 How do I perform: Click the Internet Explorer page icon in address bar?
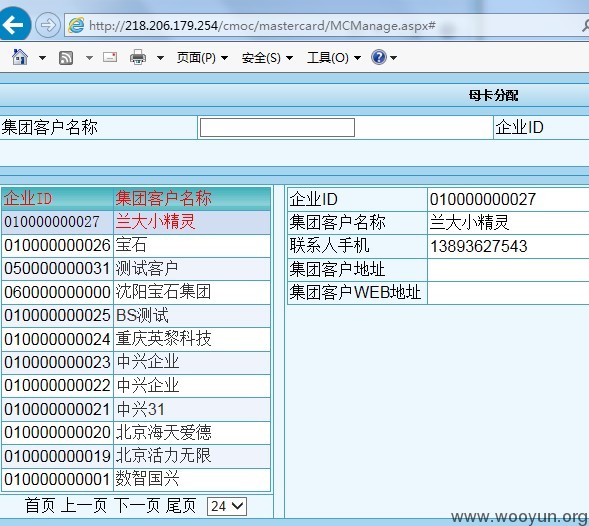pyautogui.click(x=76, y=25)
